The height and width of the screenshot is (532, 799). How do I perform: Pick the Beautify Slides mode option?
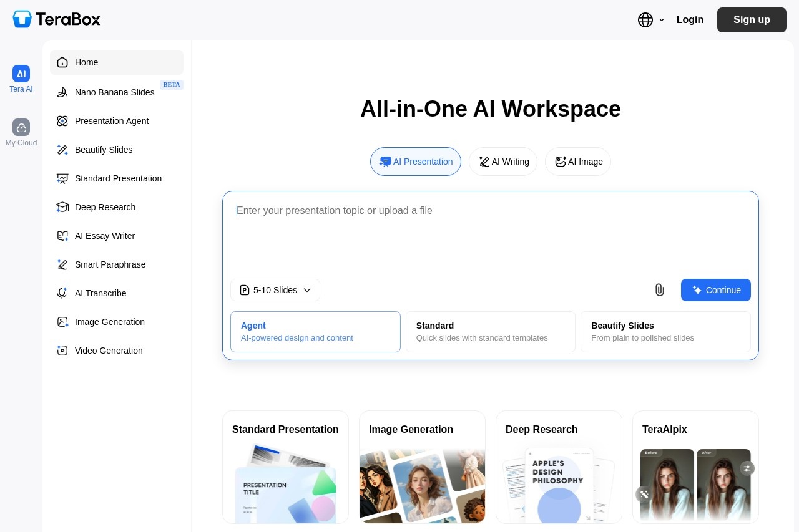coord(665,332)
